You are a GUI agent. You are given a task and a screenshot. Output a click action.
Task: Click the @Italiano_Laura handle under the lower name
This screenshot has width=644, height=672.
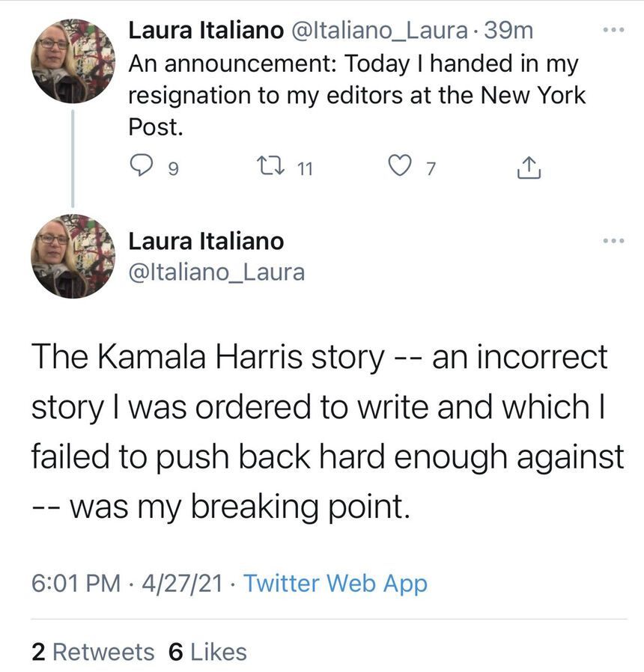(217, 271)
